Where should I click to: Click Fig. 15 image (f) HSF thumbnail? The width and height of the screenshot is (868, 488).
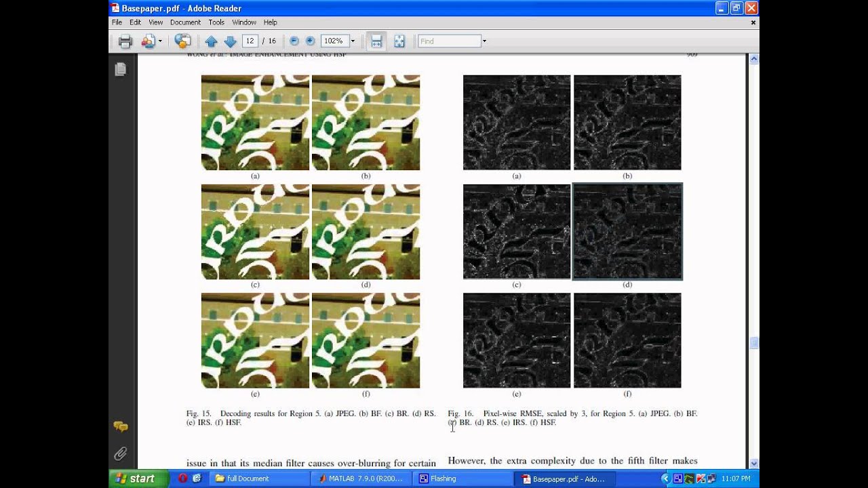pyautogui.click(x=366, y=340)
